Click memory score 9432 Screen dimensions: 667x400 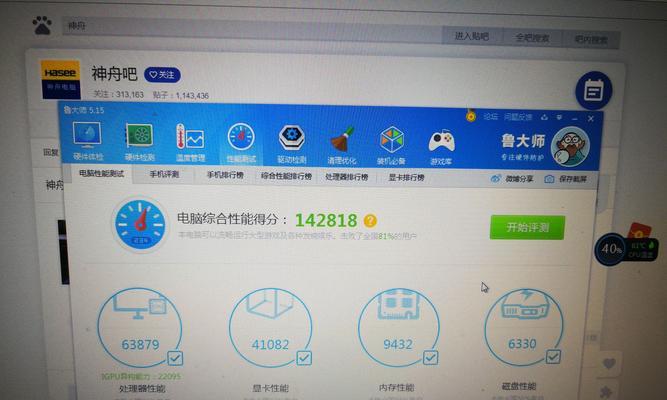[398, 344]
